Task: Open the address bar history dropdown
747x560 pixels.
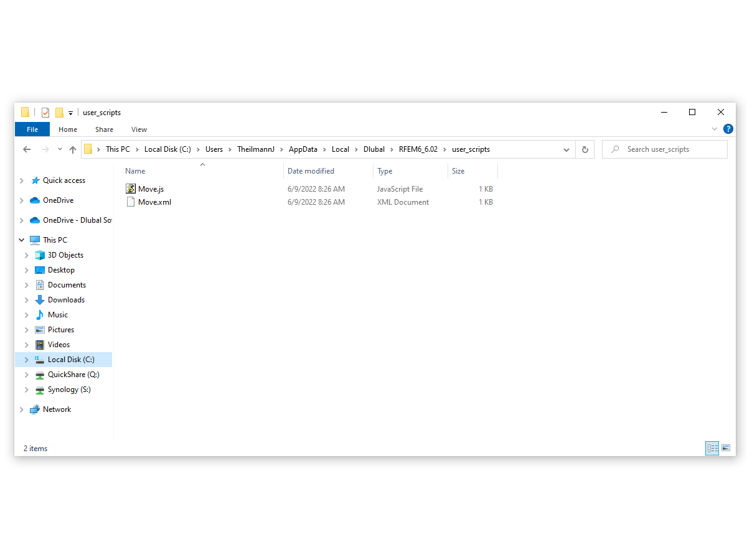Action: (x=566, y=149)
